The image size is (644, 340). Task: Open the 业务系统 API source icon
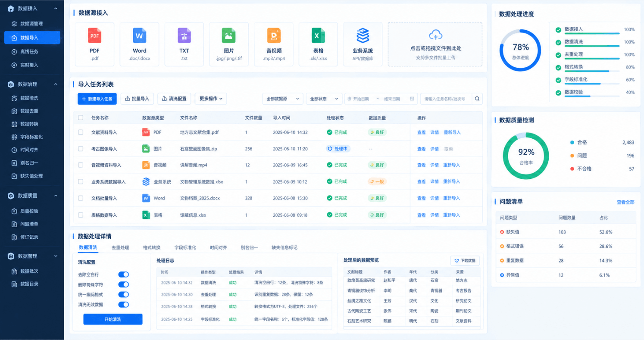click(363, 36)
